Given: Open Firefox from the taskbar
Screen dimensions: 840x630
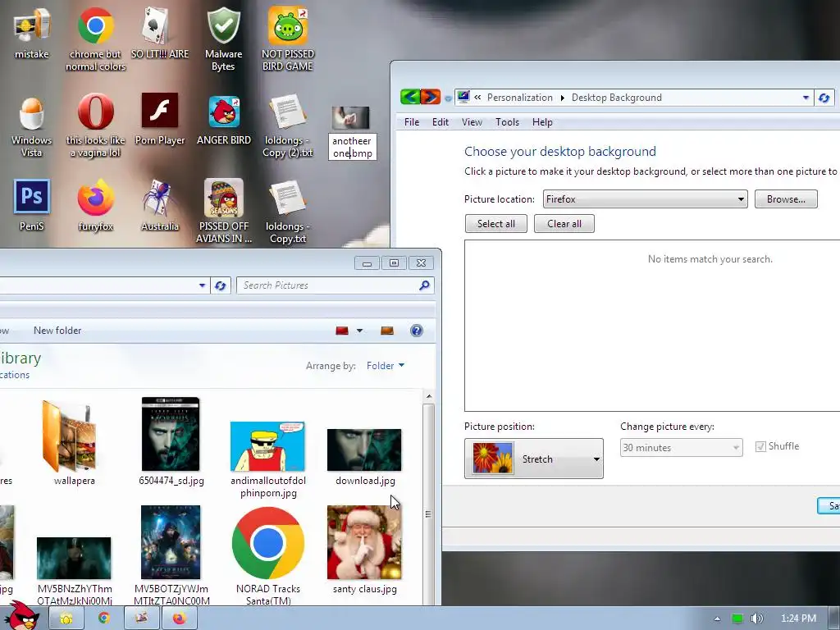Looking at the screenshot, I should [x=180, y=618].
